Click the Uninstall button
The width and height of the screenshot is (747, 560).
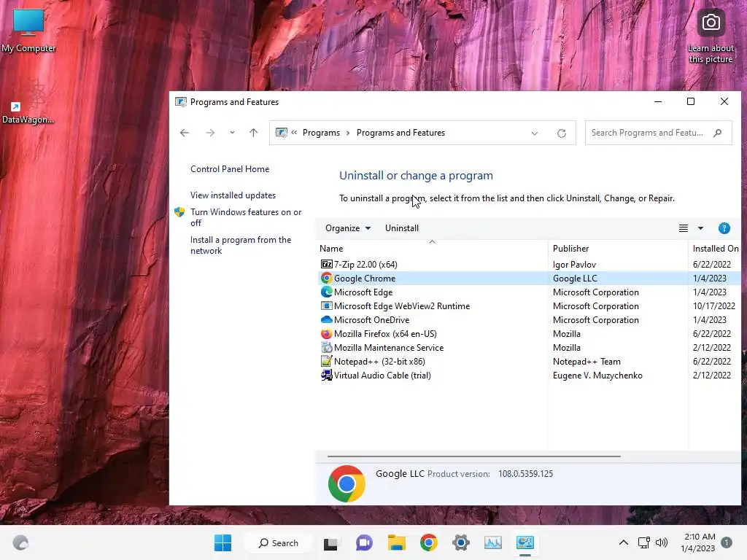[x=402, y=228]
